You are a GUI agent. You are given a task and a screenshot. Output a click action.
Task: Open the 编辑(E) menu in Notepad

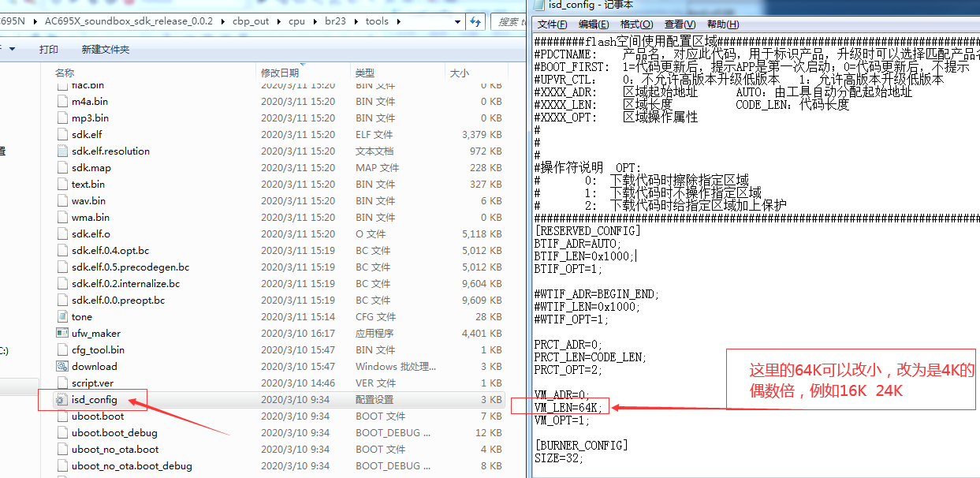(595, 24)
